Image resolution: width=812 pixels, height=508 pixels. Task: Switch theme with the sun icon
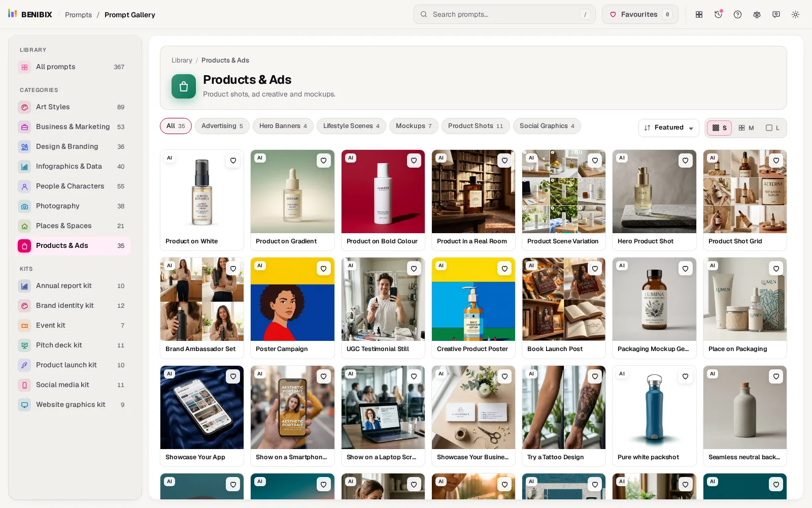click(x=795, y=14)
